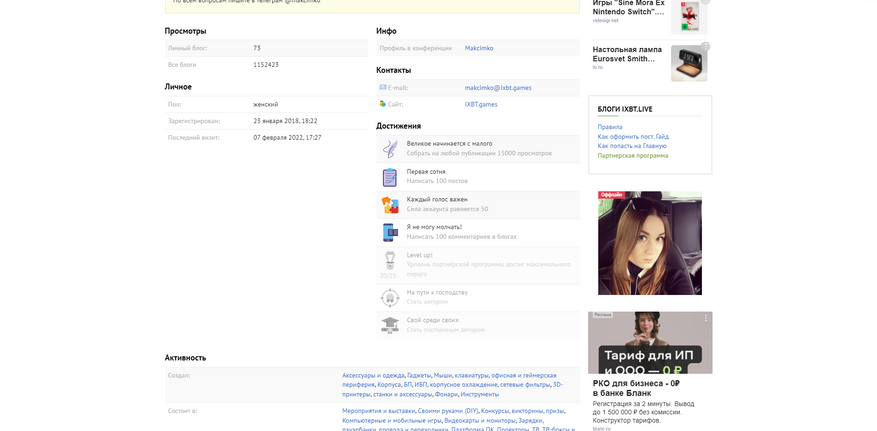This screenshot has width=877, height=431.
Task: Click 'Написать 100 комментариев в блогах' description
Action: point(461,237)
